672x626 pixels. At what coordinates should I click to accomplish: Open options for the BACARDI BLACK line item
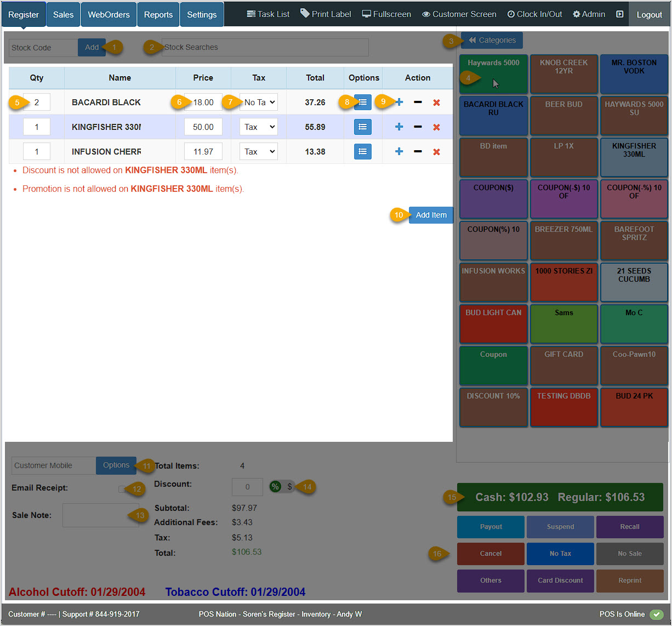click(x=362, y=102)
